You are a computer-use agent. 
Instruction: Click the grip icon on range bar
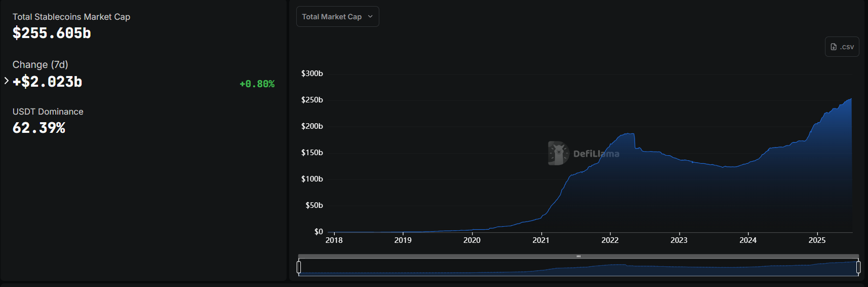[578, 256]
